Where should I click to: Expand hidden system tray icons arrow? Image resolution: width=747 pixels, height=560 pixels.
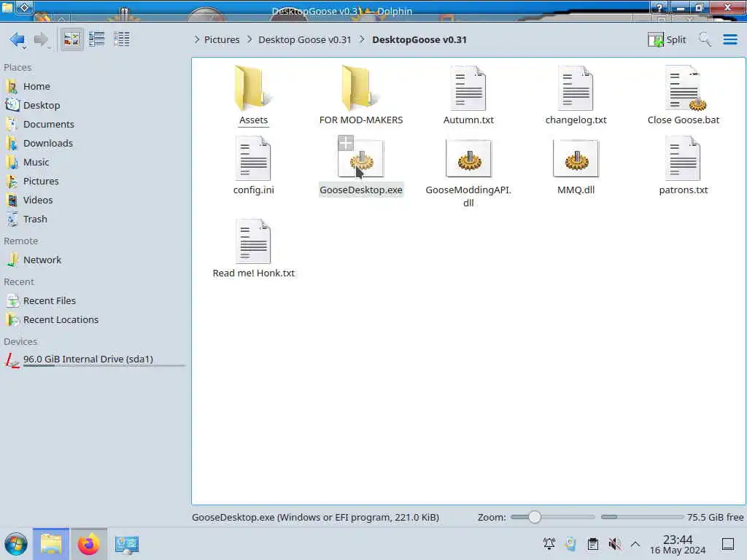pyautogui.click(x=635, y=543)
